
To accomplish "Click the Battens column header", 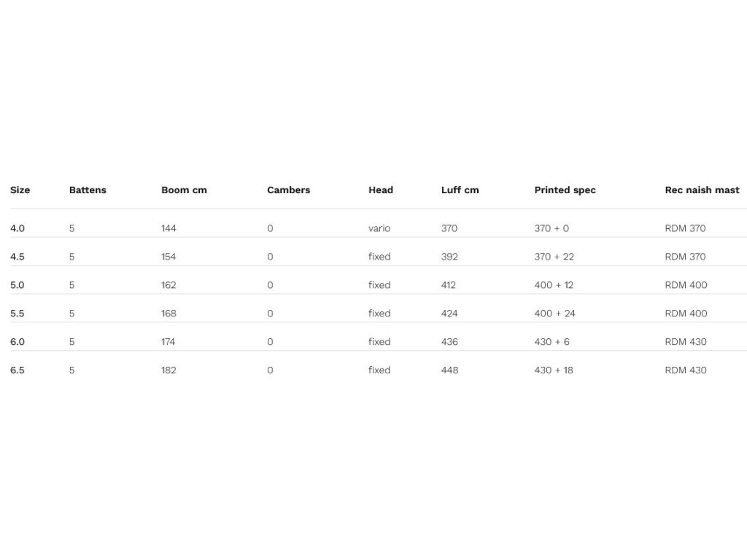I will click(88, 190).
